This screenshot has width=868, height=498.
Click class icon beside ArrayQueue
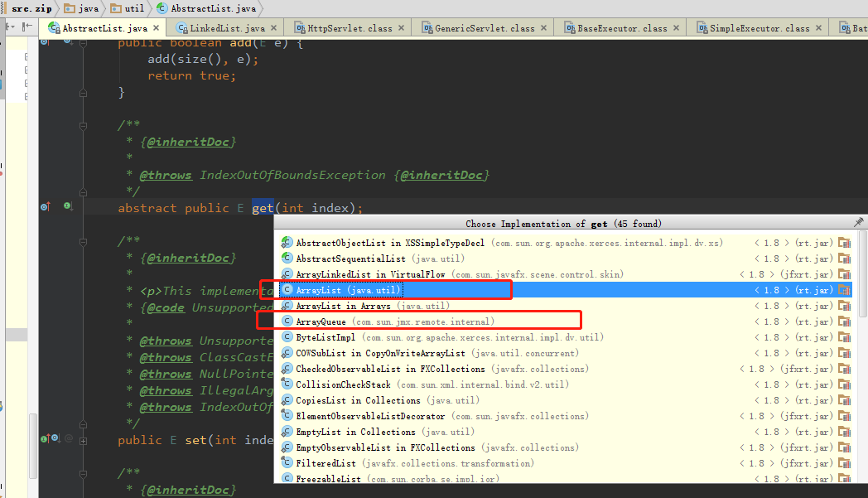point(287,321)
